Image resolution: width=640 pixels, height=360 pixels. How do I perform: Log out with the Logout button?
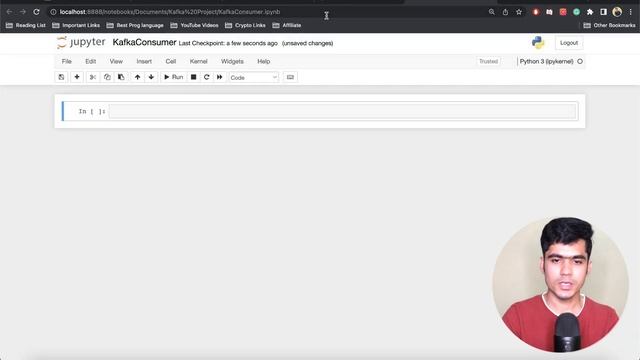pyautogui.click(x=569, y=43)
